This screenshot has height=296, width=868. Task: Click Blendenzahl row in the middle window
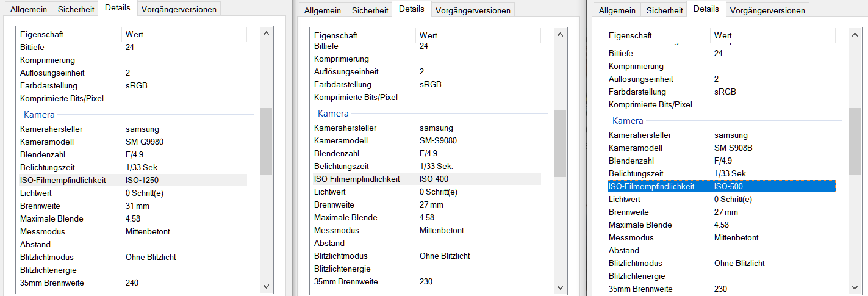(426, 153)
